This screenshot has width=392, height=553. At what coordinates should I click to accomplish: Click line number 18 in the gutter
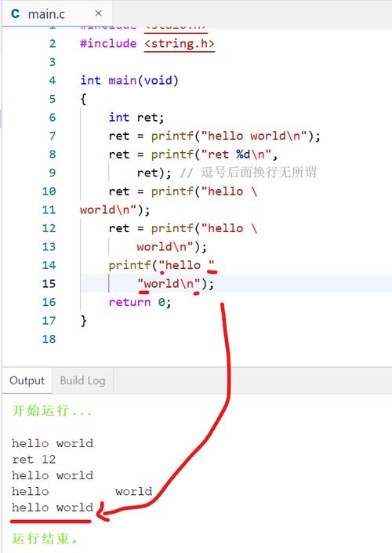(x=49, y=339)
